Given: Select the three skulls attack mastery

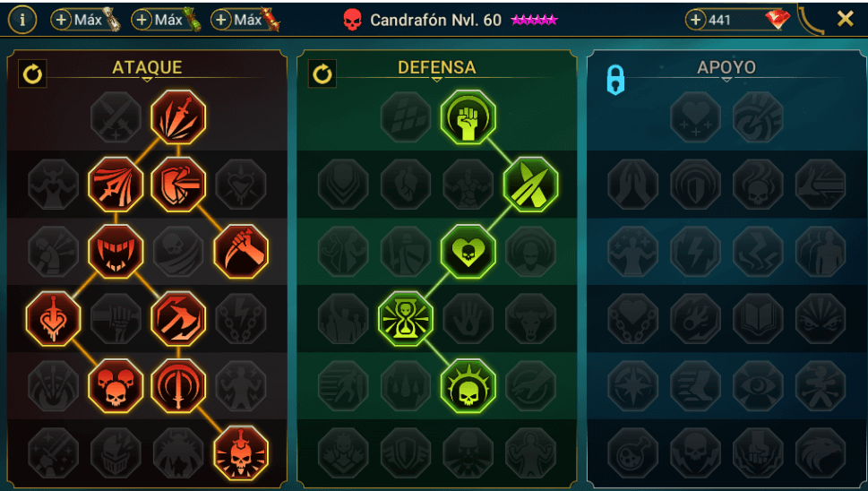Looking at the screenshot, I should pos(116,385).
